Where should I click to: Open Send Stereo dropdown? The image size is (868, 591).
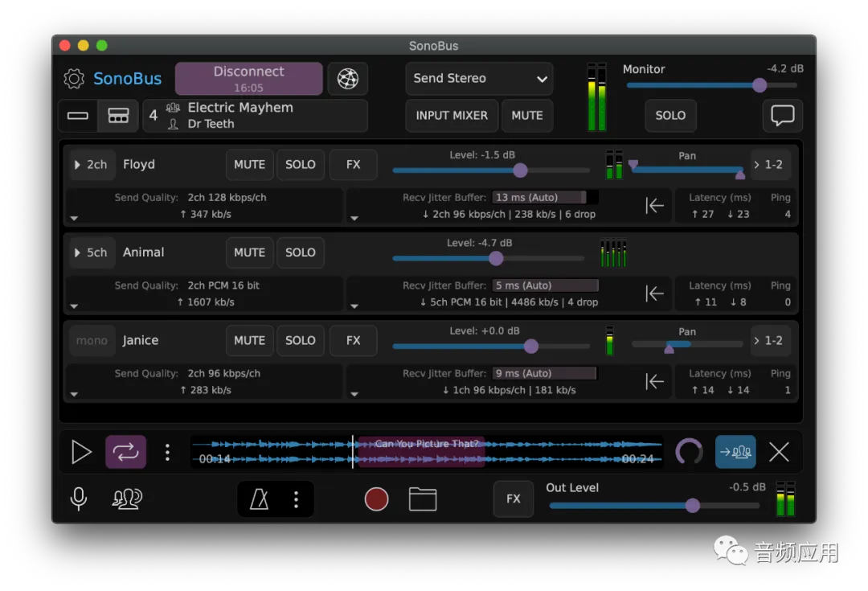pos(479,79)
